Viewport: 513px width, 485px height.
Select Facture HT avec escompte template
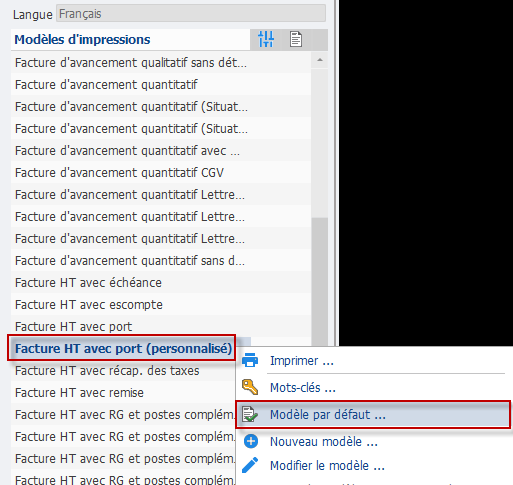[161, 305]
